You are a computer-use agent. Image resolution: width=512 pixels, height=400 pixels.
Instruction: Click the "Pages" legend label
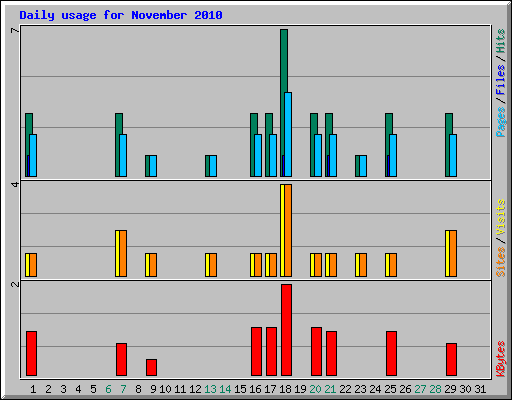click(500, 122)
